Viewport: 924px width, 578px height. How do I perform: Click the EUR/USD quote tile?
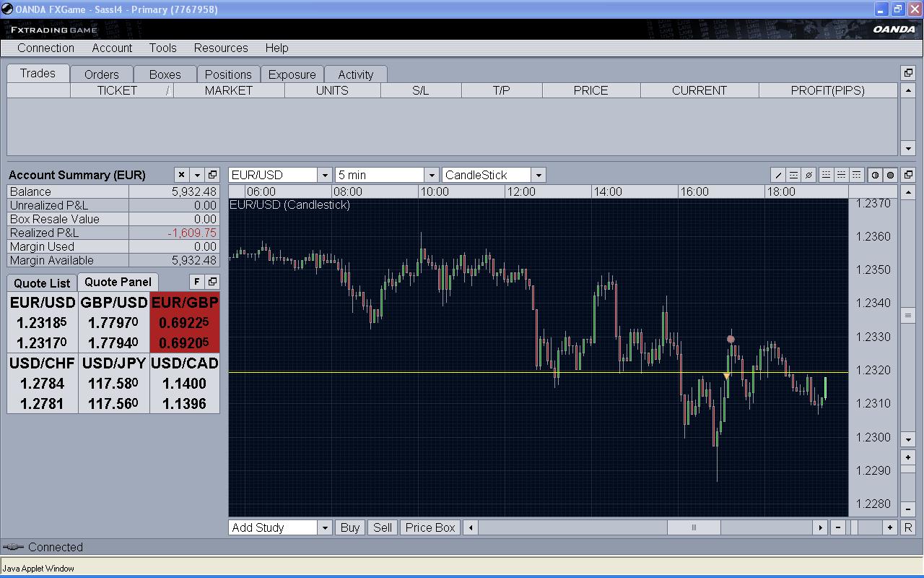[43, 322]
